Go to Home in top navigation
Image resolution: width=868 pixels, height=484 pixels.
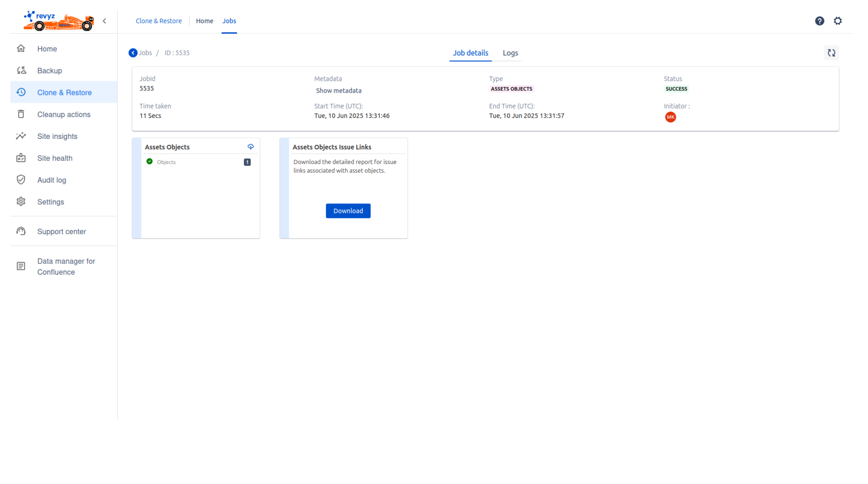[204, 21]
